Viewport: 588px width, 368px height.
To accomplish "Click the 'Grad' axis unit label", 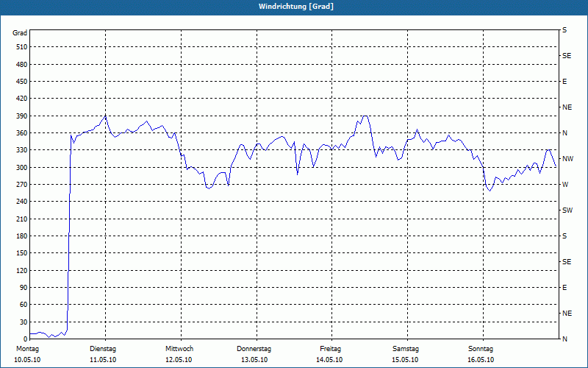I will [20, 33].
